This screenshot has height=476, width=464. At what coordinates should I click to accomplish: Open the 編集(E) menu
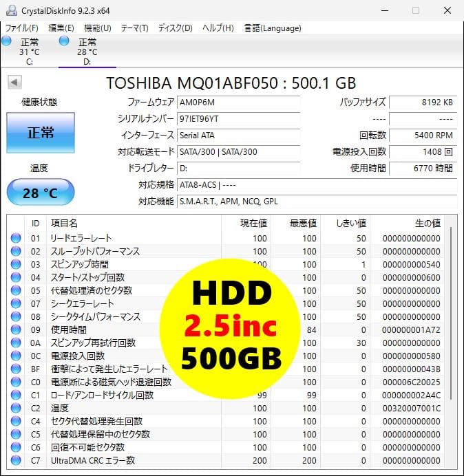coord(61,28)
